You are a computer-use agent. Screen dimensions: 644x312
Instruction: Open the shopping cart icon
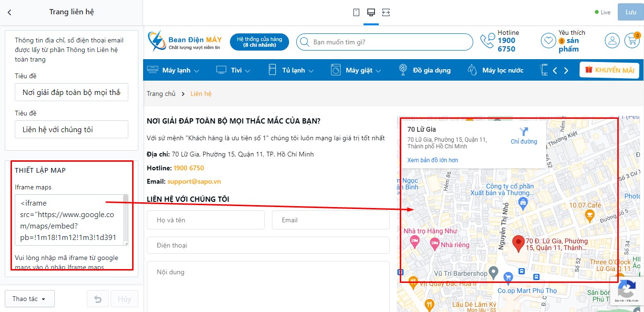633,41
